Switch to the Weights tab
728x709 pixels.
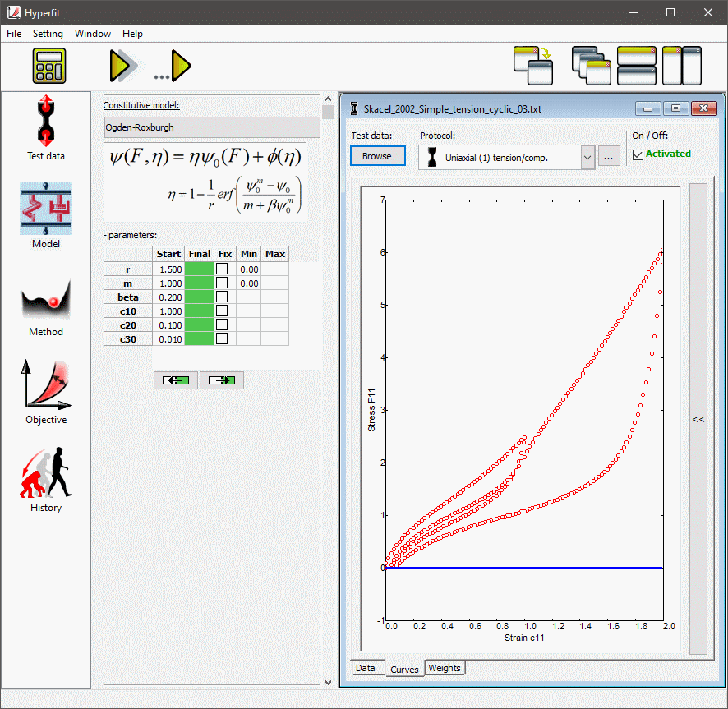pyautogui.click(x=445, y=668)
